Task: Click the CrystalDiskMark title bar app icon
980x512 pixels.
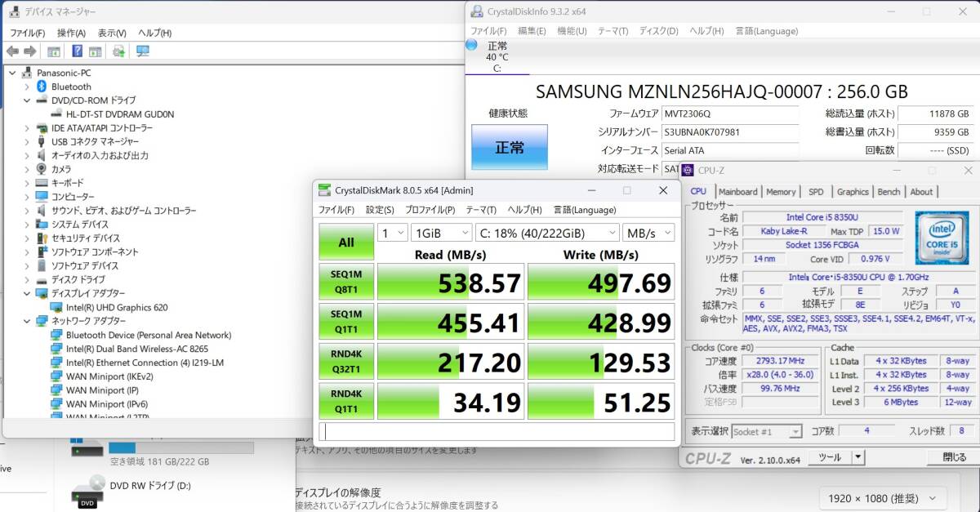Action: point(324,190)
